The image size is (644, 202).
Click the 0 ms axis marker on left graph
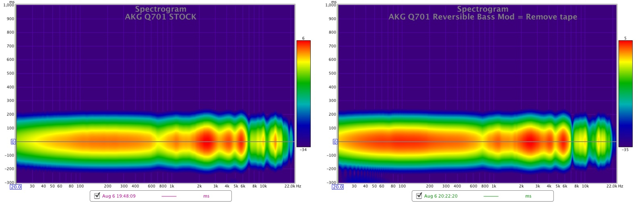(13, 142)
